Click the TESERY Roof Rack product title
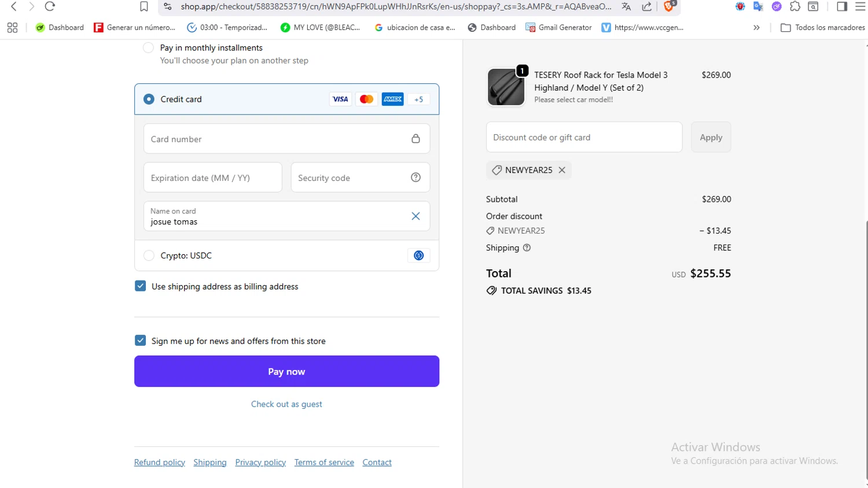 (601, 82)
